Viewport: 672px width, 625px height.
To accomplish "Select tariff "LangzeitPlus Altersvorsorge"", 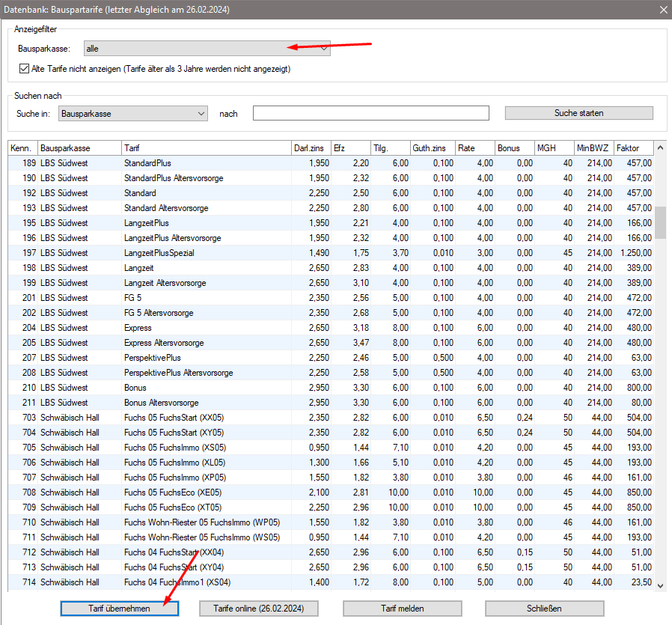I will click(173, 238).
